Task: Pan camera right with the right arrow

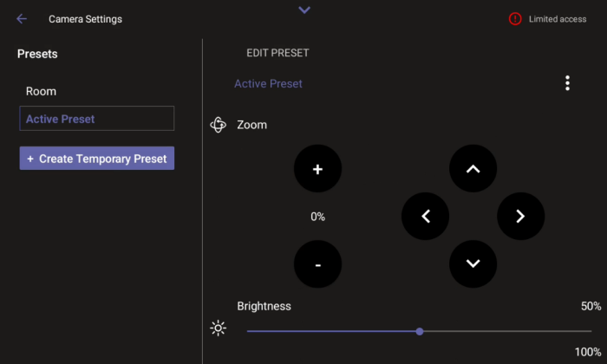Action: pyautogui.click(x=520, y=217)
